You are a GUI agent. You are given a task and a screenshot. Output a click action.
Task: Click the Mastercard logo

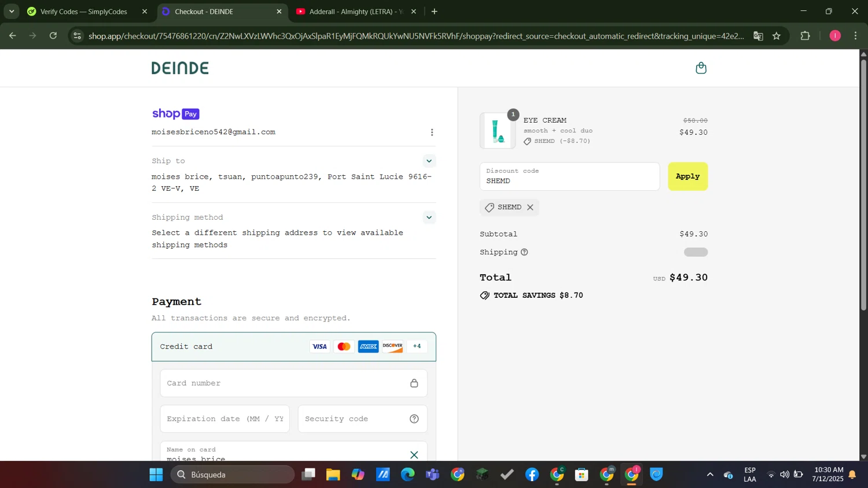344,347
